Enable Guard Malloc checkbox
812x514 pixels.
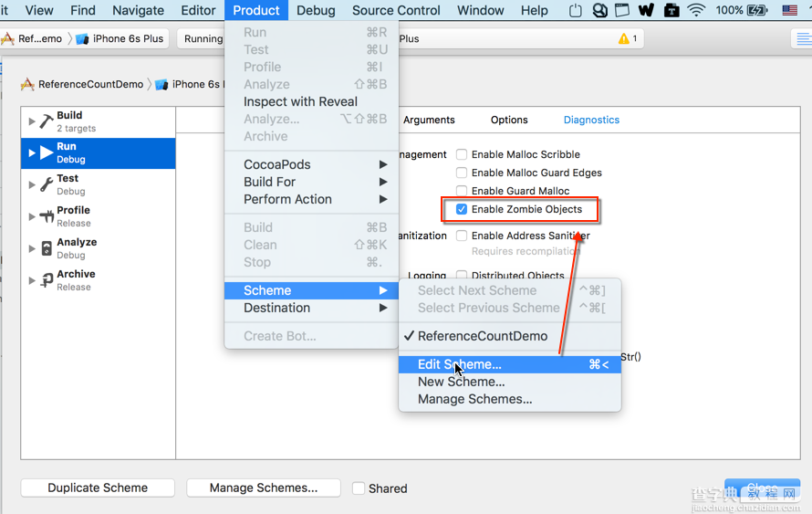pos(462,191)
